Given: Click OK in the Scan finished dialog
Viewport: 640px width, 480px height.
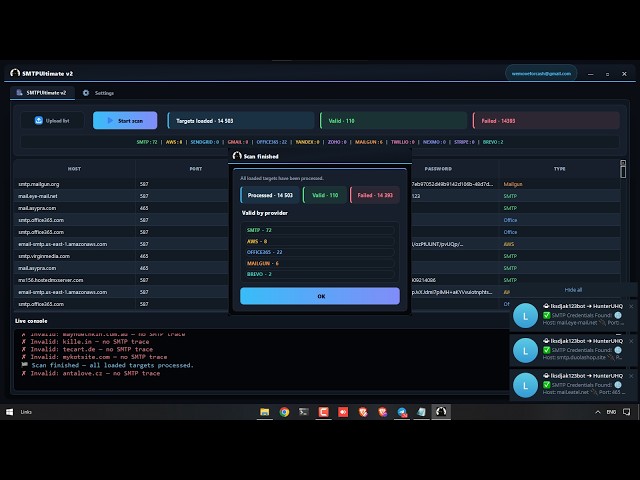Looking at the screenshot, I should click(320, 296).
